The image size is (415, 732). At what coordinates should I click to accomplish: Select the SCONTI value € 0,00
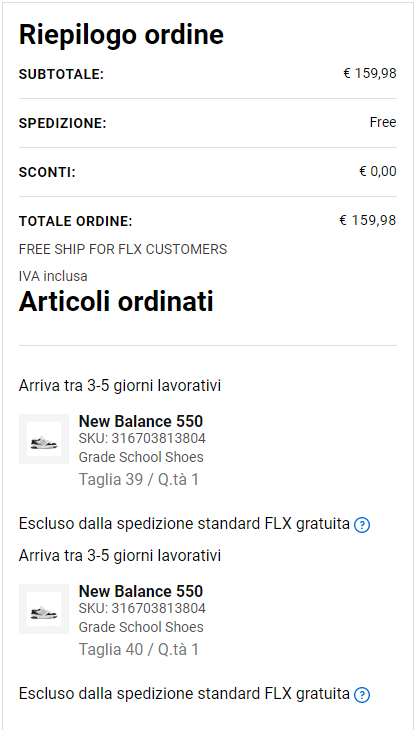(x=378, y=171)
